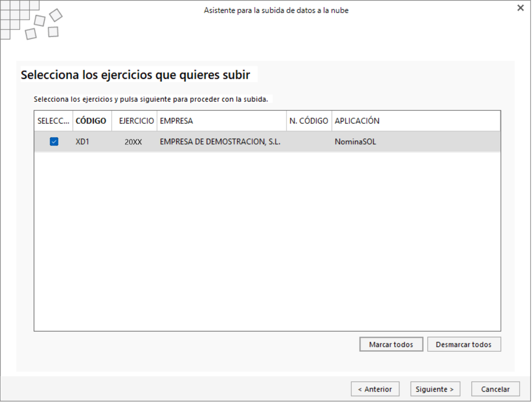This screenshot has width=532, height=402.
Task: Cancel the cloud upload wizard
Action: point(495,389)
